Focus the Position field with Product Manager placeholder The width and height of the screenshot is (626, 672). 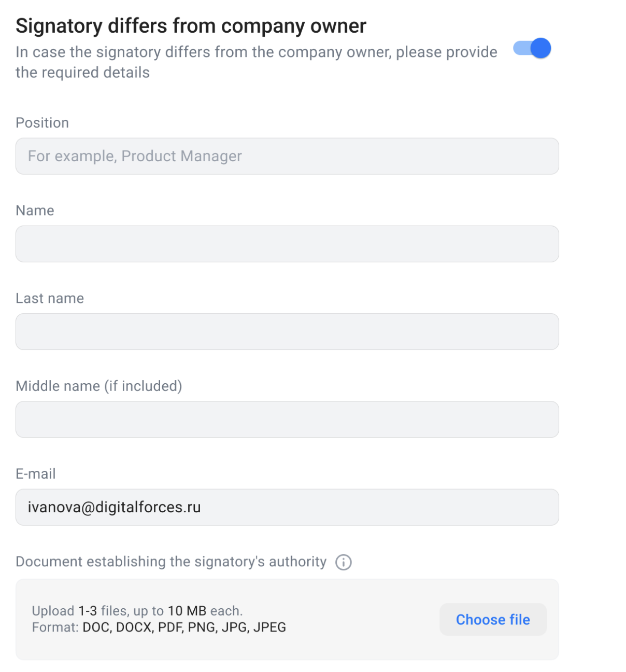tap(287, 156)
